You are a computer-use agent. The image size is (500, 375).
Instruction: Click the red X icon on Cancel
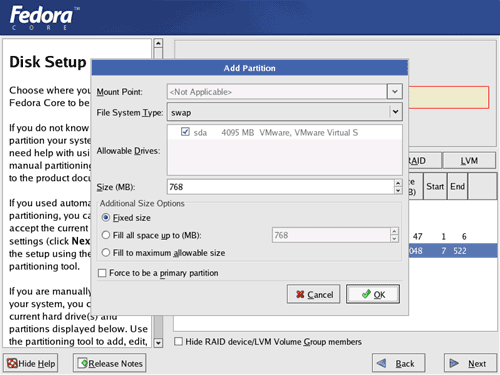(x=300, y=294)
